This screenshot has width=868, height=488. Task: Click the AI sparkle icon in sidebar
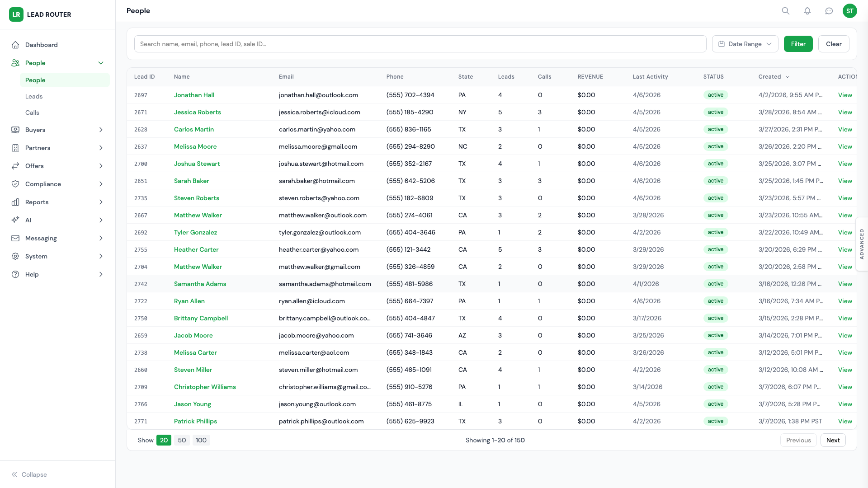pos(15,220)
